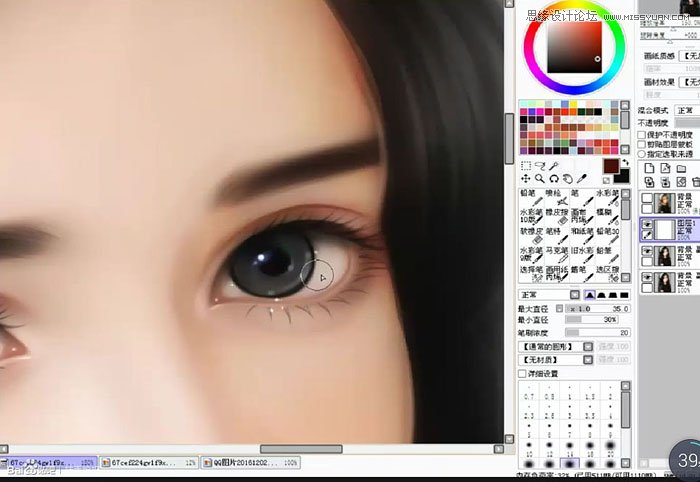Create a new layer folder
Viewport: 700px width, 482px height.
click(x=681, y=168)
